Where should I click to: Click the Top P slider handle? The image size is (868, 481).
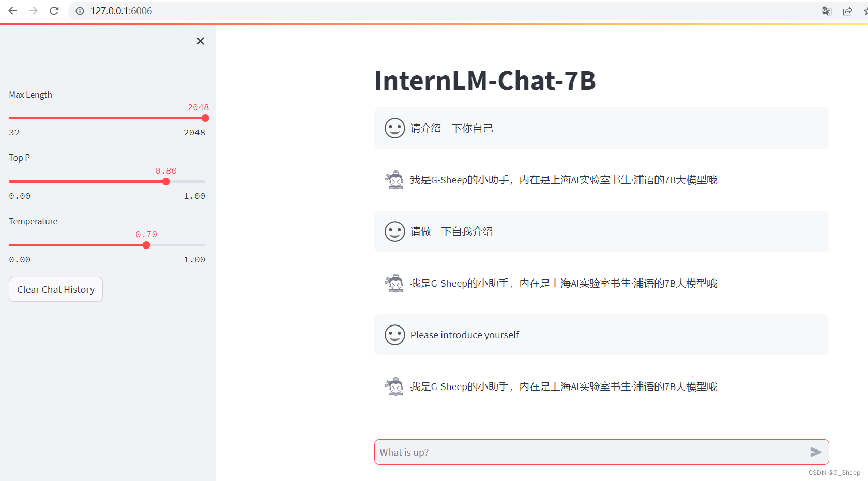(x=166, y=182)
